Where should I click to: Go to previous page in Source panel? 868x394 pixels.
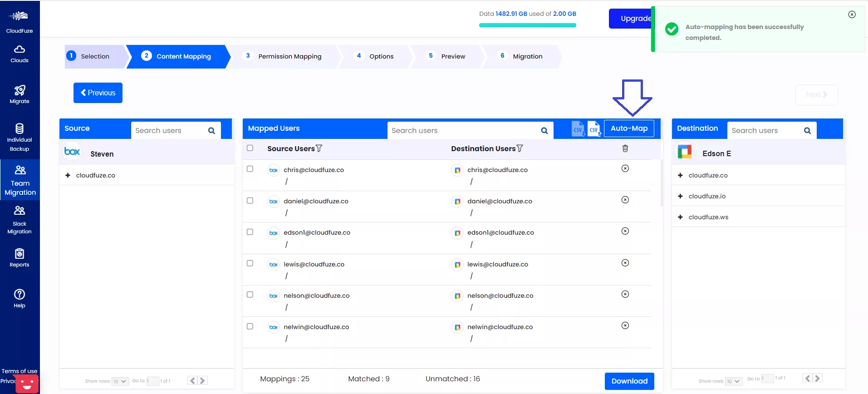pos(193,381)
